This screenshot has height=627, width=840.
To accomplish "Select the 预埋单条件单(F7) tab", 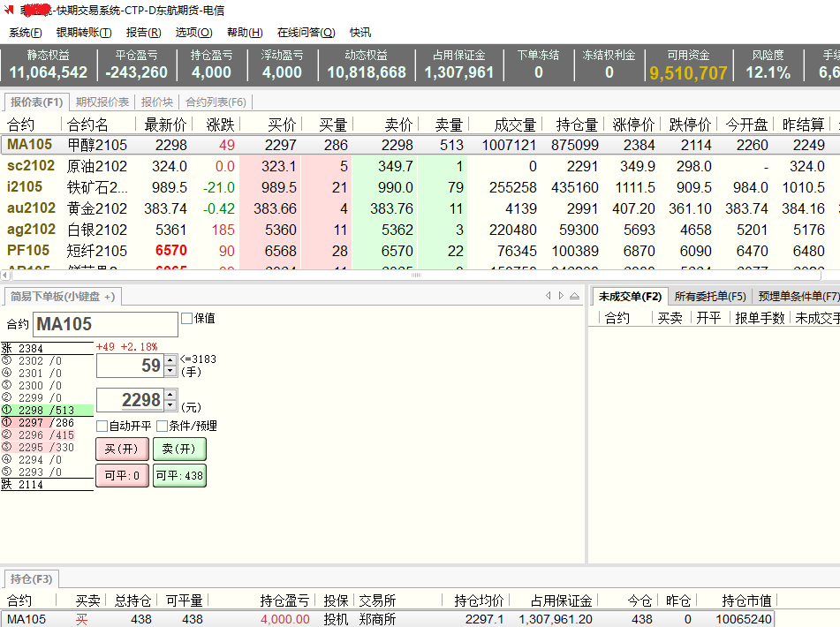I will (798, 296).
